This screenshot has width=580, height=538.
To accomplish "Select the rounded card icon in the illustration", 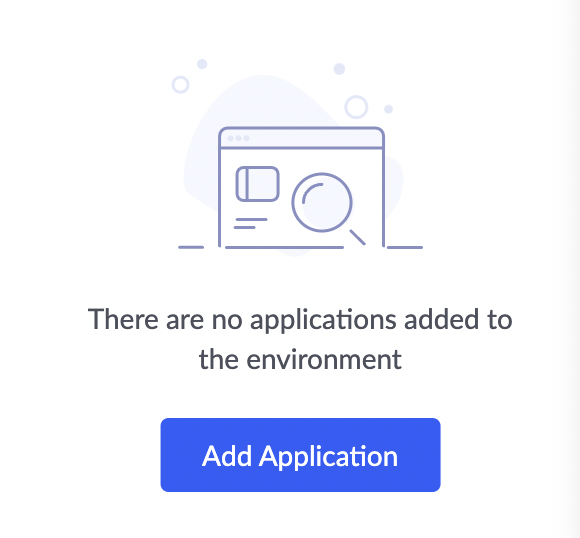I will [x=257, y=184].
